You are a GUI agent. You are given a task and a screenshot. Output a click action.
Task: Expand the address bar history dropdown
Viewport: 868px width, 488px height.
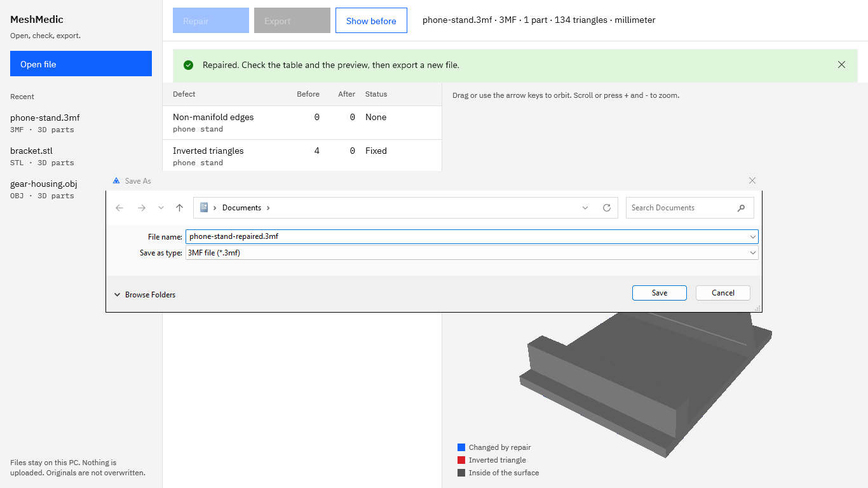(585, 208)
